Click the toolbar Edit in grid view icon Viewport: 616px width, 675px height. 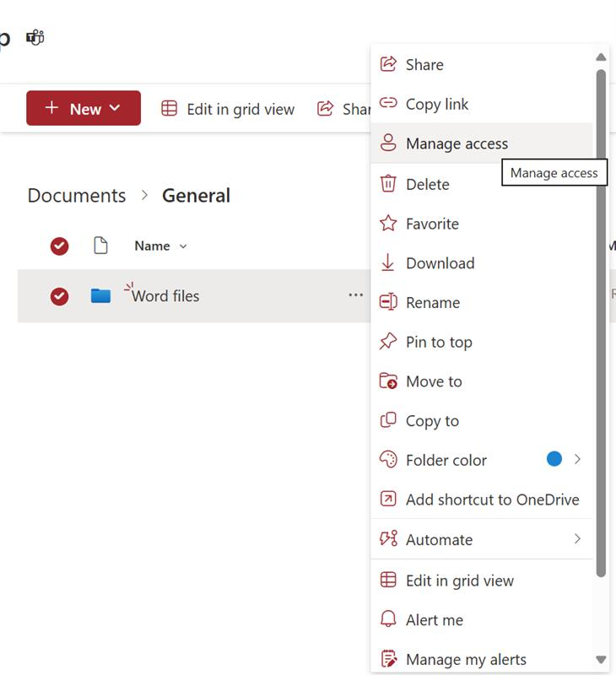(x=169, y=109)
